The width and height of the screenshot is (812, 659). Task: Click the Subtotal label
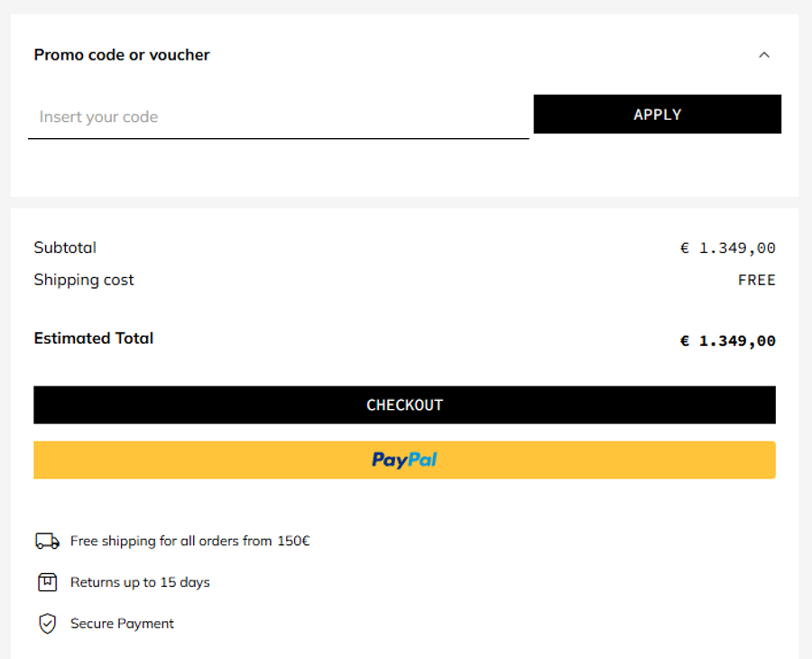click(65, 247)
